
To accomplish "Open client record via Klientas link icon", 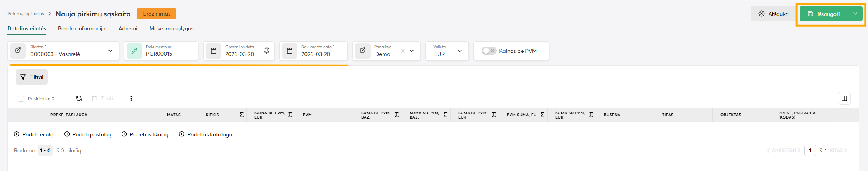I will pyautogui.click(x=18, y=51).
